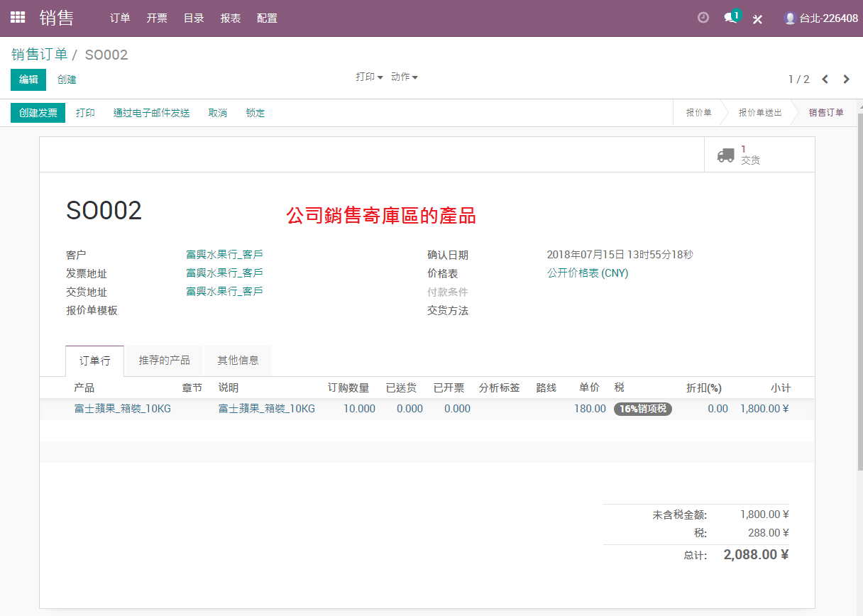
Task: Click the 单价 column header
Action: (589, 388)
